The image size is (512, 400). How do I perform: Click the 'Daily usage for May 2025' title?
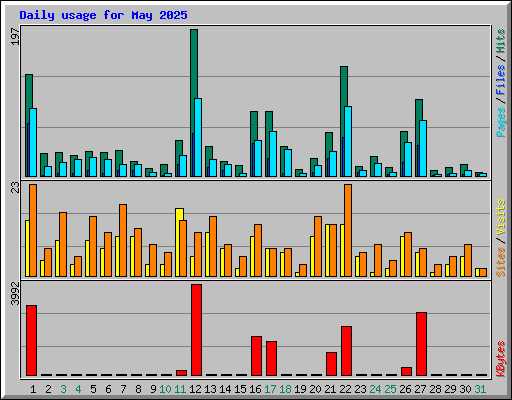click(x=103, y=15)
